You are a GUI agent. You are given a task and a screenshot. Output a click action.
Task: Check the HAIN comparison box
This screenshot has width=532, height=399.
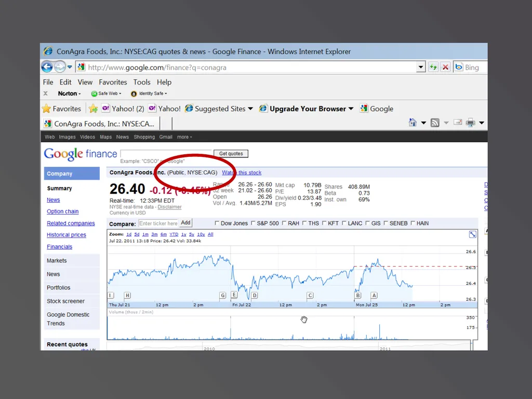(x=413, y=223)
